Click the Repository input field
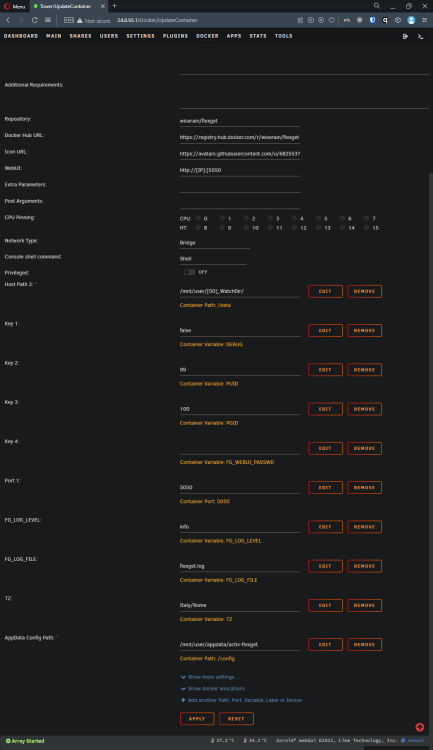Screen dimensions: 433x750 point(240,121)
